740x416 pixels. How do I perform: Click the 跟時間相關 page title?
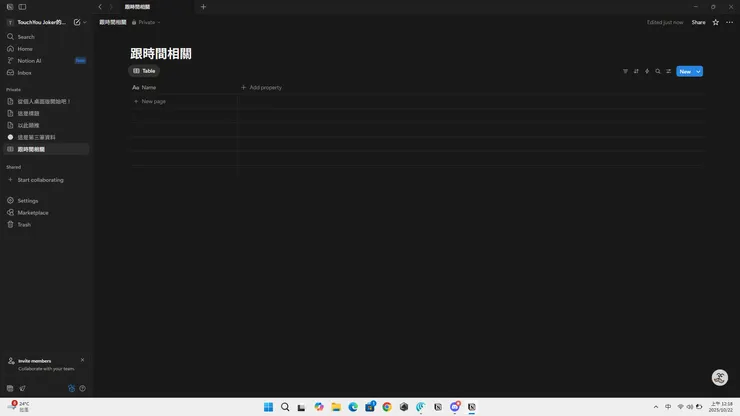[161, 54]
